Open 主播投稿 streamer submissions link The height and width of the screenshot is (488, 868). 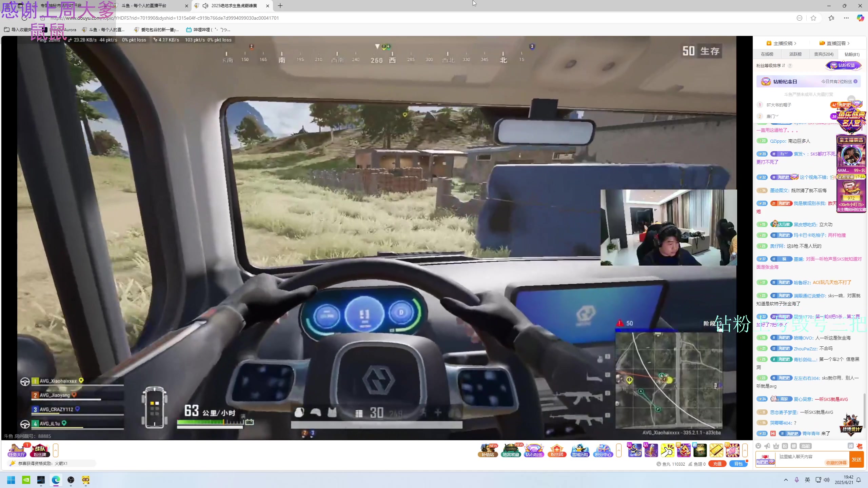[782, 43]
